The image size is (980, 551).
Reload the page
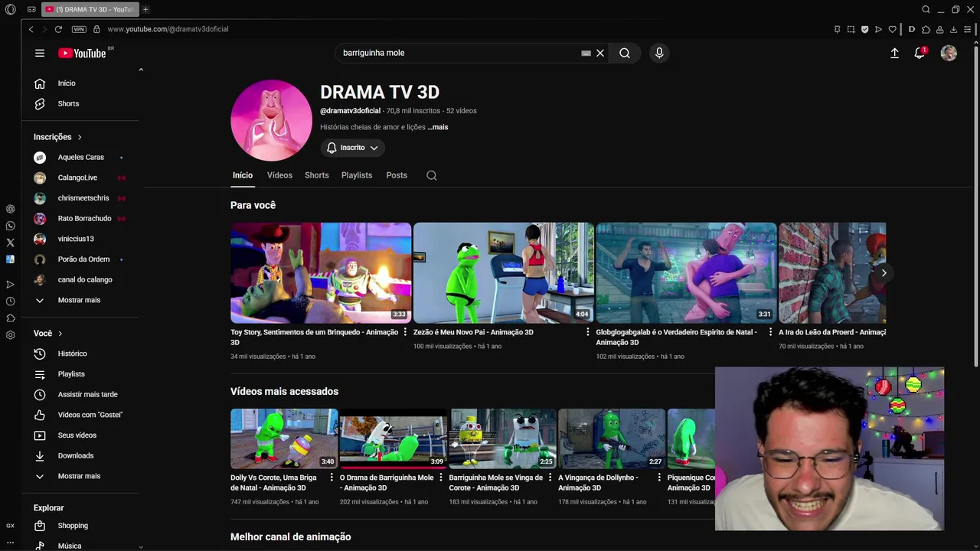58,29
